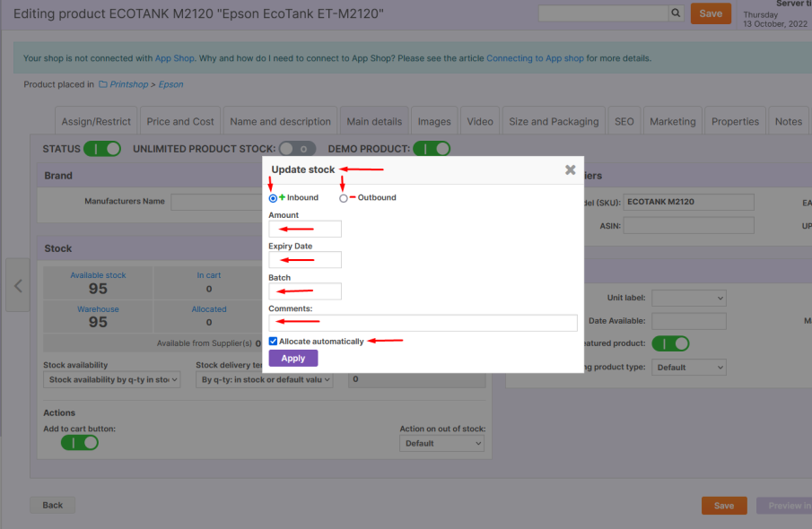The width and height of the screenshot is (812, 529).
Task: Open the App Shop link
Action: click(175, 58)
